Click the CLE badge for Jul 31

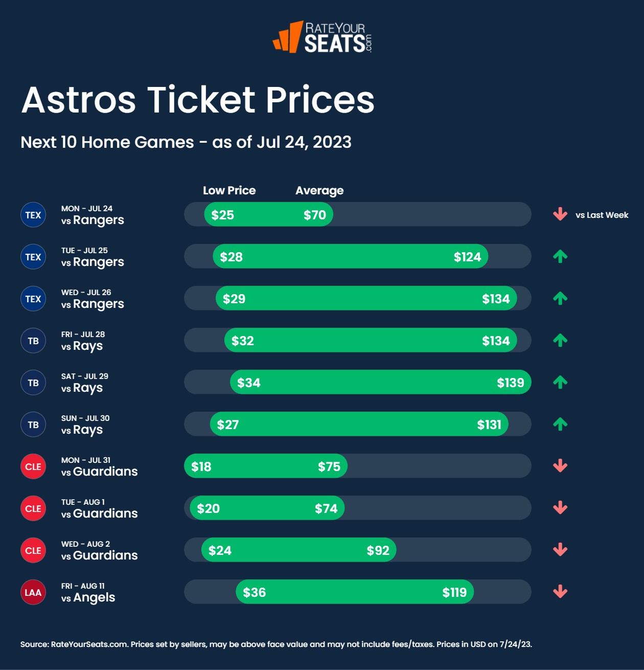pyautogui.click(x=33, y=466)
